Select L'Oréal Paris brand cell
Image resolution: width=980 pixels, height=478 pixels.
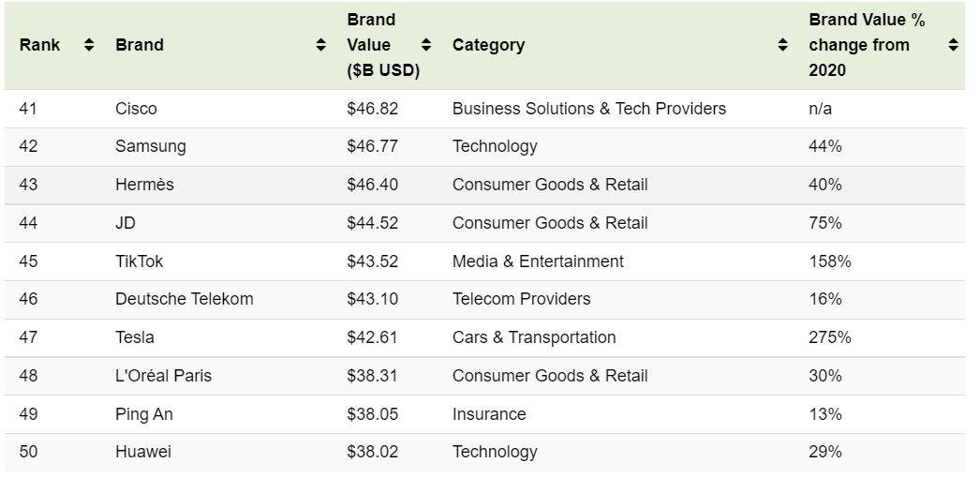164,376
